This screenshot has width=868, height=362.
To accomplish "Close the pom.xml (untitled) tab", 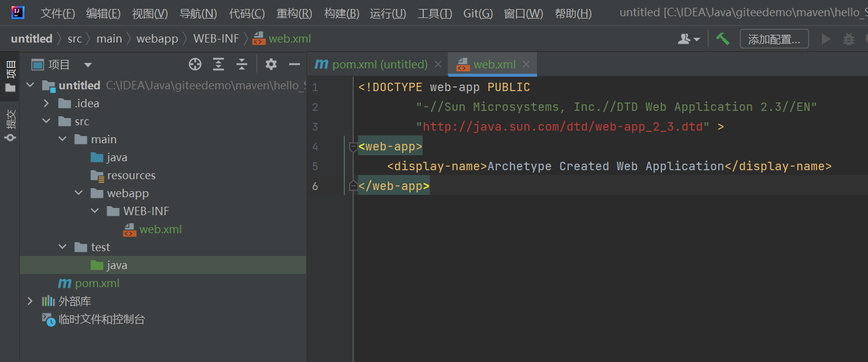I will [x=438, y=65].
